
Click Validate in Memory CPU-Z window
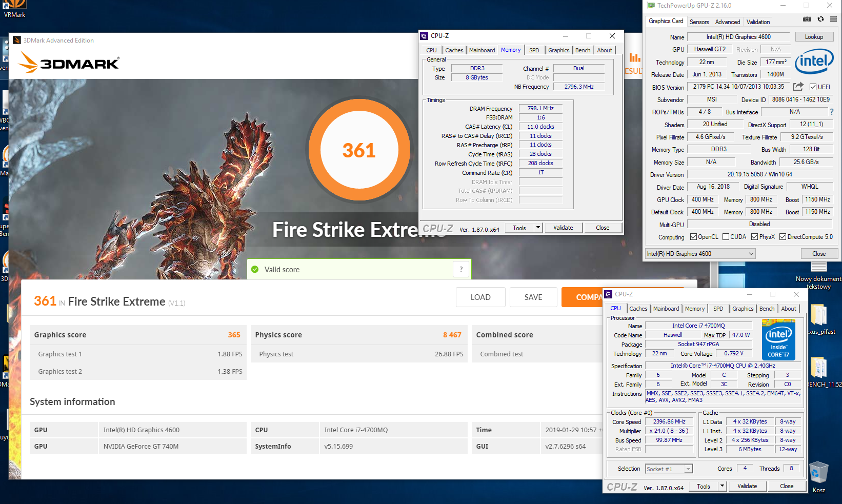coord(563,228)
